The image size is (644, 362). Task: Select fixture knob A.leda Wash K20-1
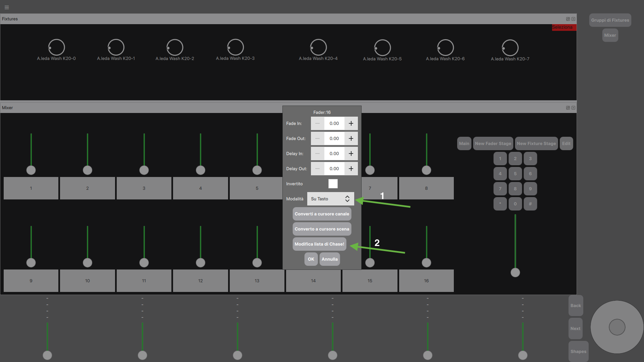(116, 47)
